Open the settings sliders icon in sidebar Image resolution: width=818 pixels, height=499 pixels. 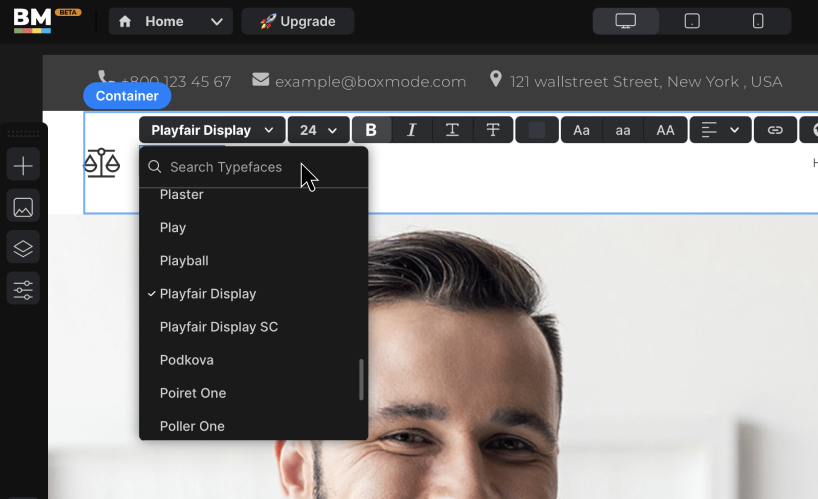click(23, 289)
